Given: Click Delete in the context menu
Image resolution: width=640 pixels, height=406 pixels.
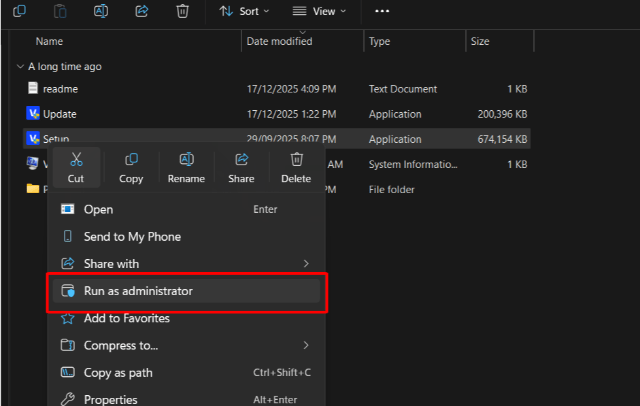Looking at the screenshot, I should pos(296,168).
